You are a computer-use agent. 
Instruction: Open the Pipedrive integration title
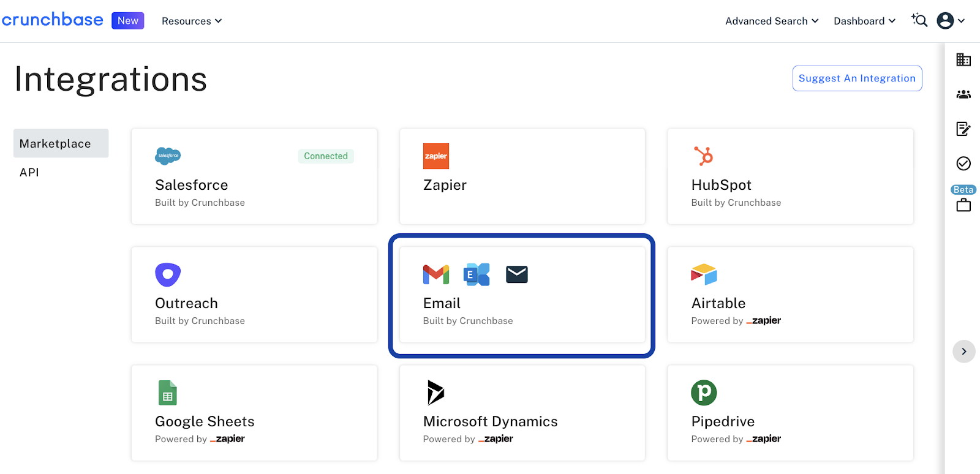pos(723,421)
